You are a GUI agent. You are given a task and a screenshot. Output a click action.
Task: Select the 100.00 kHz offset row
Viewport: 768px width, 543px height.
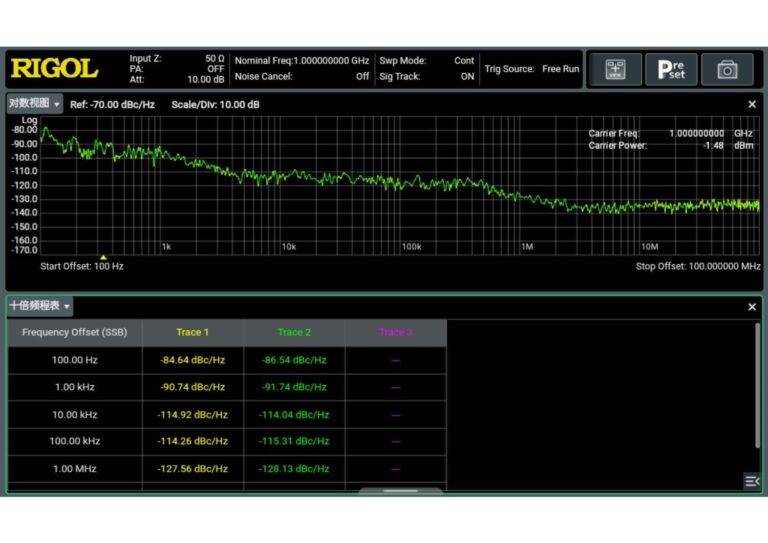tap(227, 442)
